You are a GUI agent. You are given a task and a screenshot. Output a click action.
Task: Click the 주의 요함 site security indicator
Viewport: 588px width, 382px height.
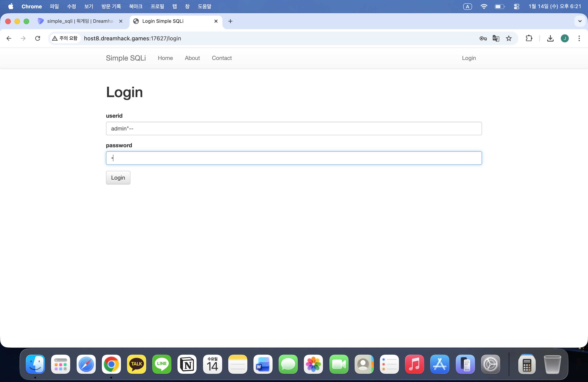pyautogui.click(x=65, y=38)
